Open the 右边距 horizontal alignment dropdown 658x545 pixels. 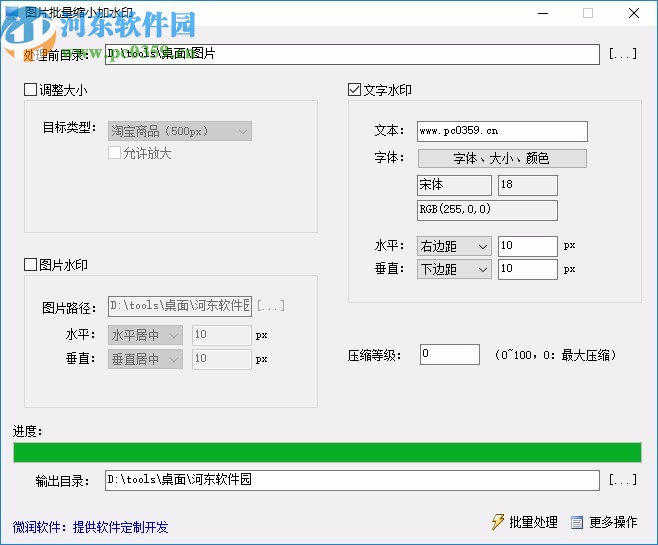pos(454,246)
